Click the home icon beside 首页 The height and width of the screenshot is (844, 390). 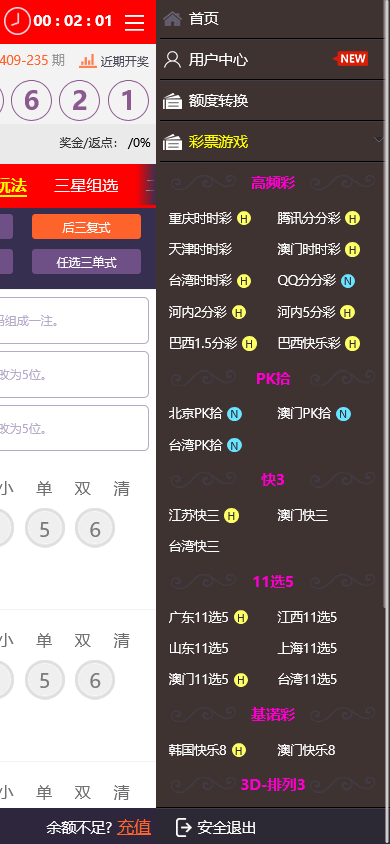click(172, 19)
